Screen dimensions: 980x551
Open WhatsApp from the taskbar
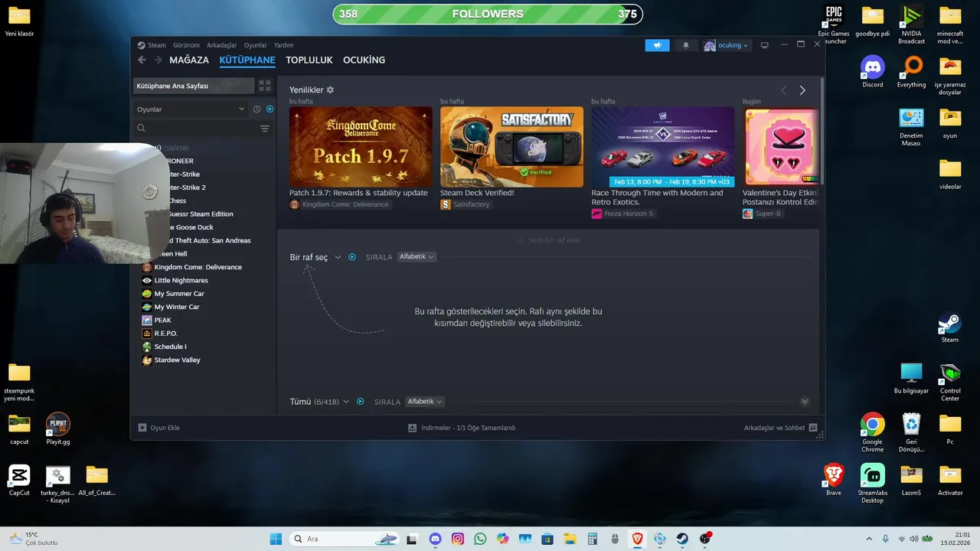pyautogui.click(x=480, y=539)
